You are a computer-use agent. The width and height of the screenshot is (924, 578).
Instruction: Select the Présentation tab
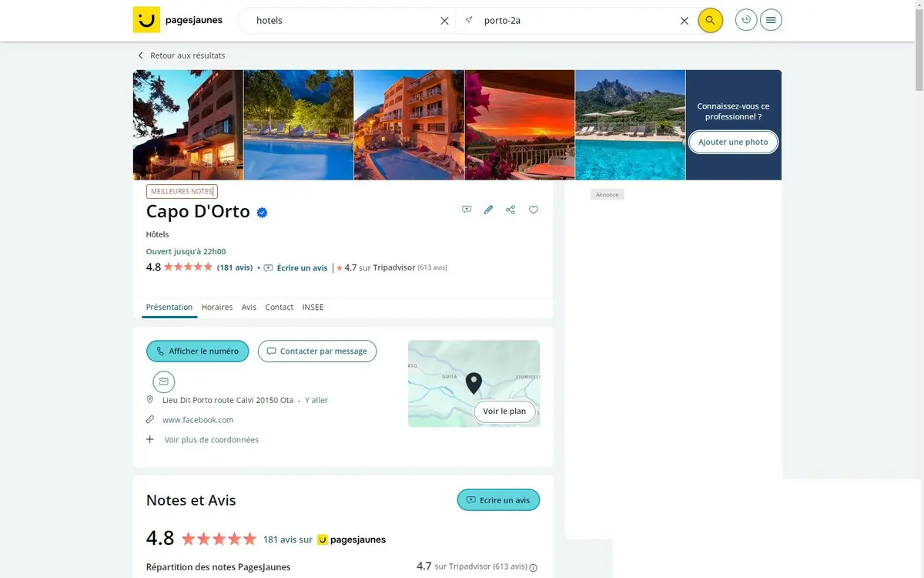coord(169,307)
